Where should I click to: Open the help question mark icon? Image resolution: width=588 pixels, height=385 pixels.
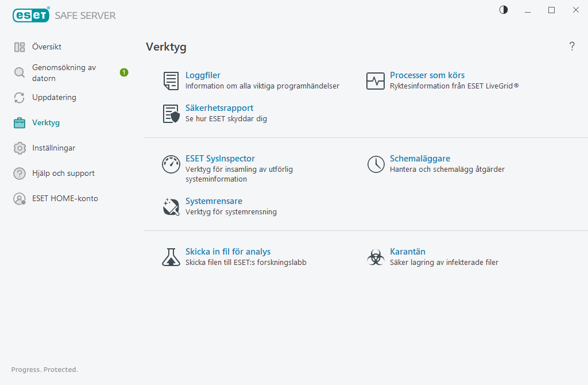point(572,47)
